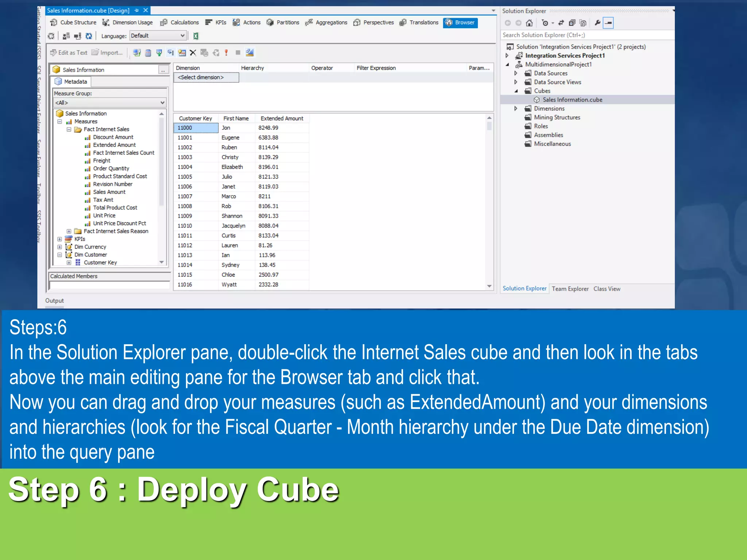
Task: Open the Translations tab
Action: click(x=419, y=23)
